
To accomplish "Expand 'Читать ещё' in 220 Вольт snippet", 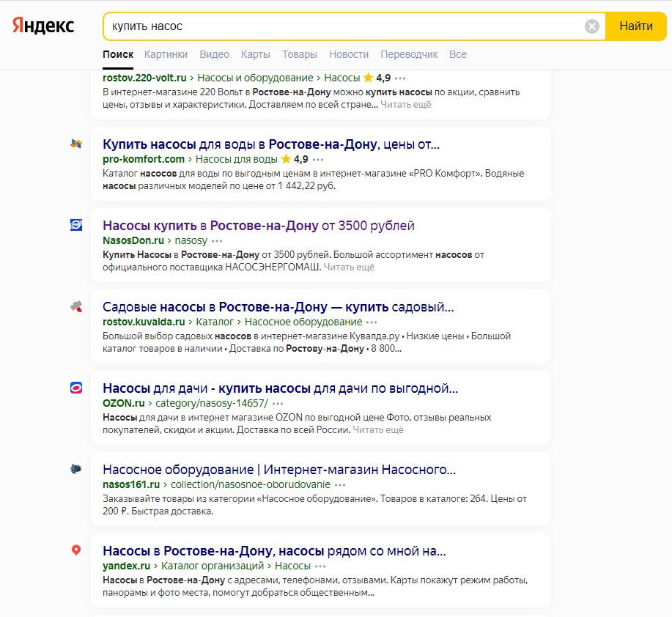I will click(406, 105).
